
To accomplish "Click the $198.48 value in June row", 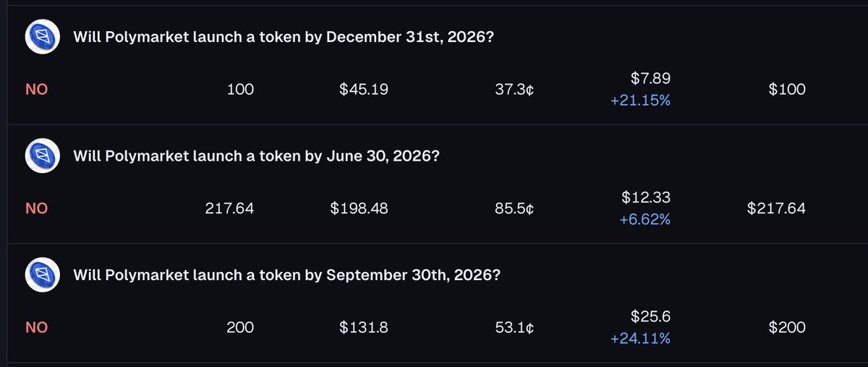I will coord(359,208).
